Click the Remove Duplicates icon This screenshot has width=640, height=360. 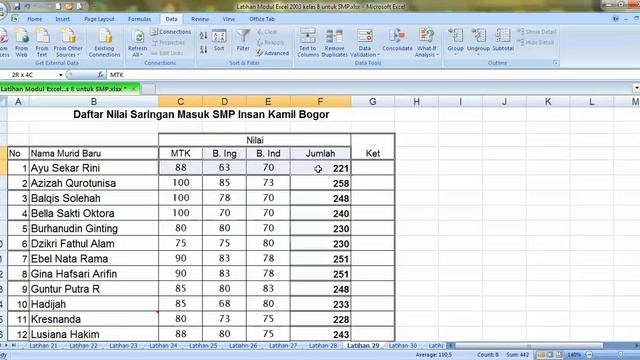[x=334, y=42]
